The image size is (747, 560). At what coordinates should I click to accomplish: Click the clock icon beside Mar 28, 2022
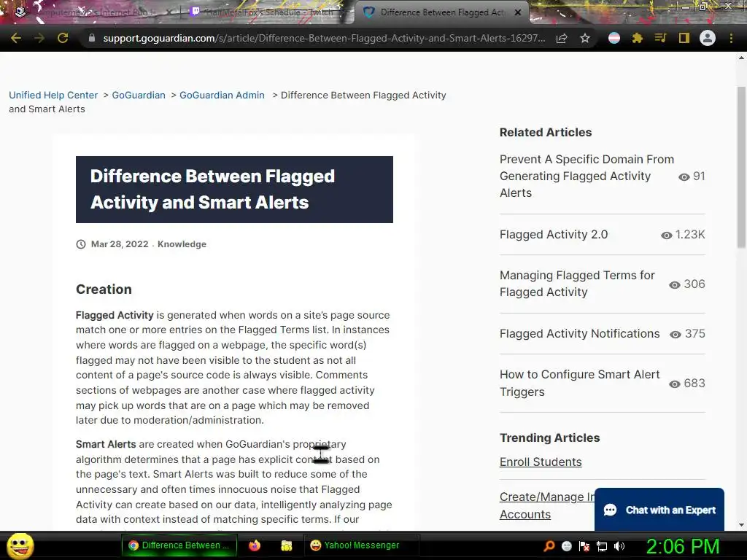pyautogui.click(x=81, y=244)
